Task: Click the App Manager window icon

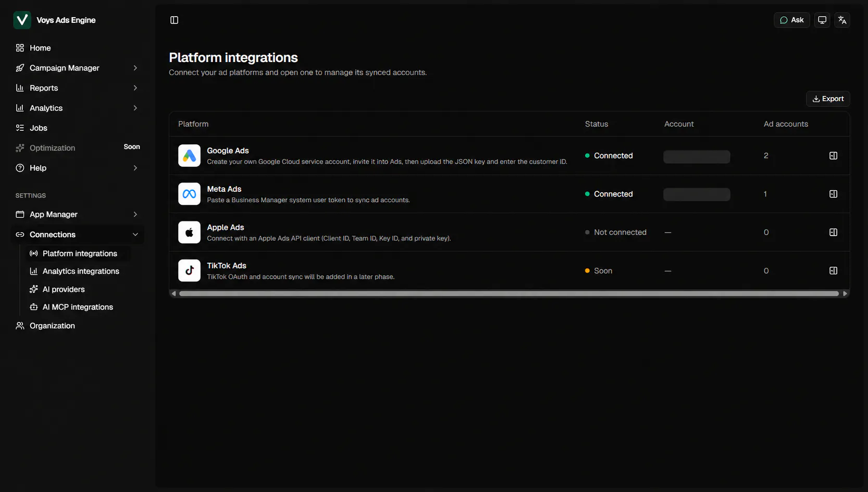Action: point(20,215)
